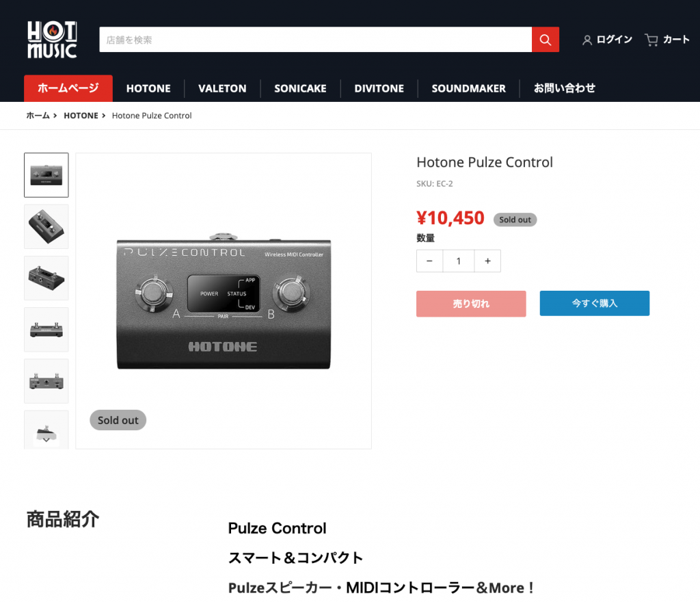Decrease quantity with the minus button

tap(429, 261)
